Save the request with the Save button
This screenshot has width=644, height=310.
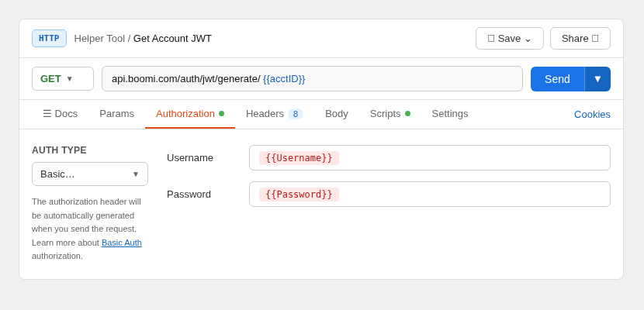(x=509, y=39)
